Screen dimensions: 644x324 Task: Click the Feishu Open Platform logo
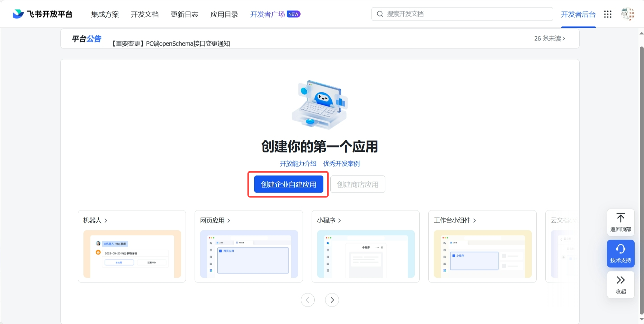coord(43,14)
